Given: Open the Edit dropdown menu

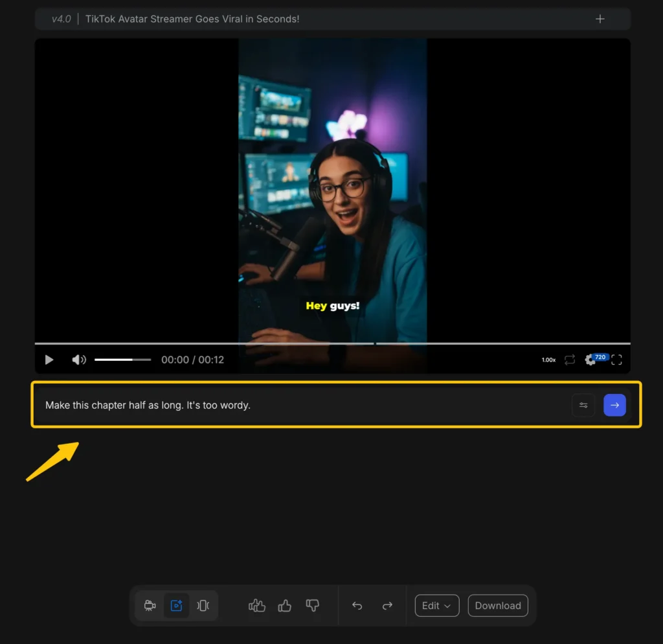Looking at the screenshot, I should 436,605.
